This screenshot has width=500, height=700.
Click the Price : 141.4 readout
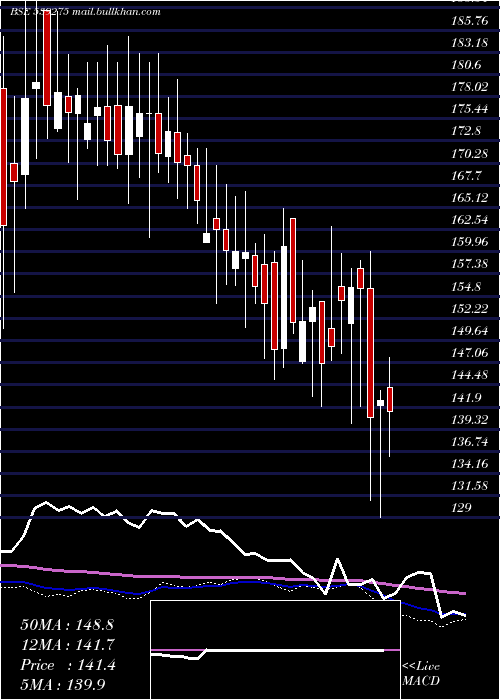point(68,665)
